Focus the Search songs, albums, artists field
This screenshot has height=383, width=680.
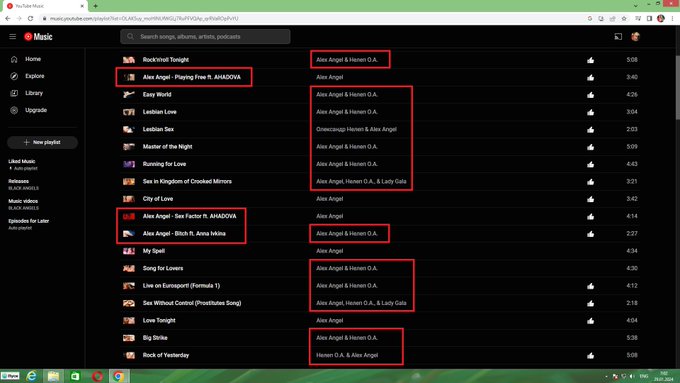pos(205,36)
